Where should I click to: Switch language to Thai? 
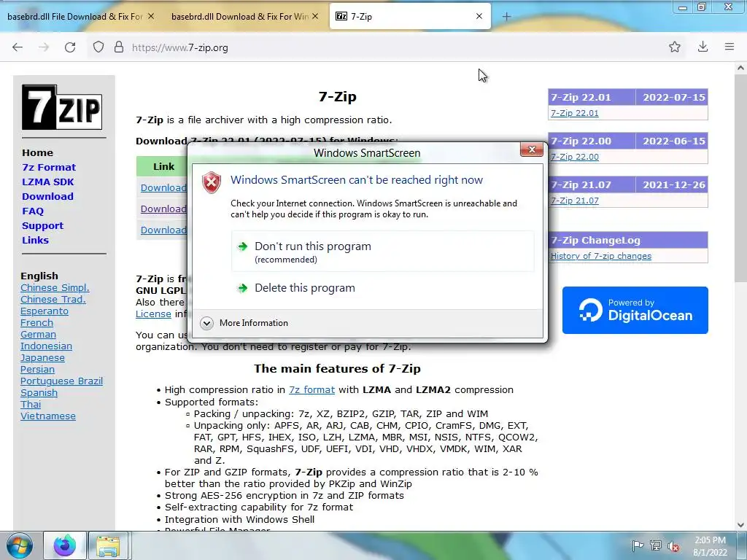[x=31, y=404]
